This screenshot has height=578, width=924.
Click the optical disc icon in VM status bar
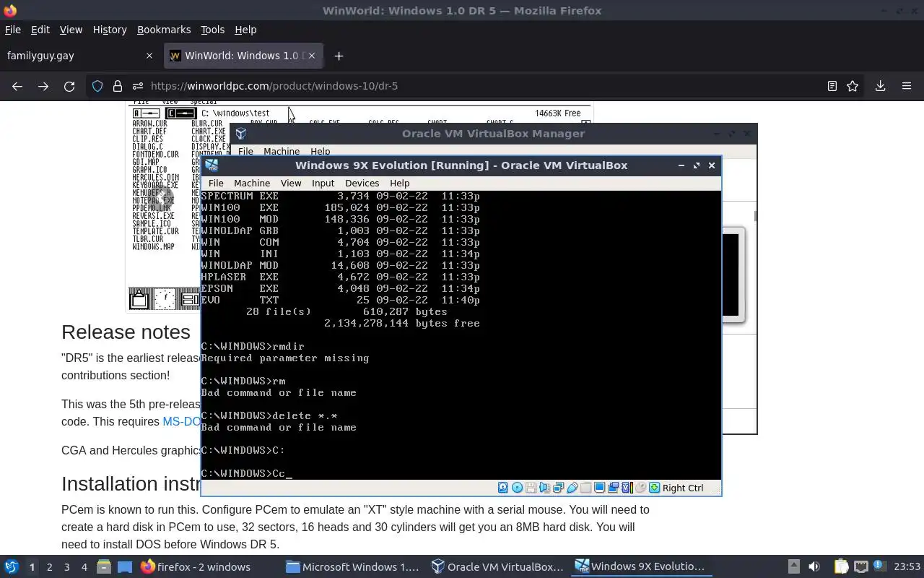pos(517,488)
